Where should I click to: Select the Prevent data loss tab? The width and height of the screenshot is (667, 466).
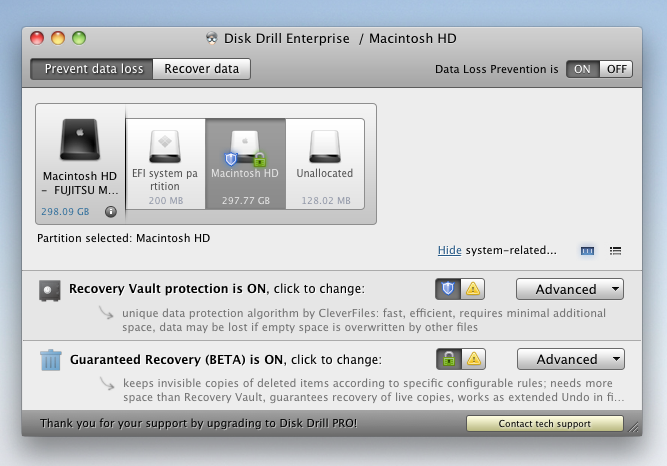pos(92,69)
